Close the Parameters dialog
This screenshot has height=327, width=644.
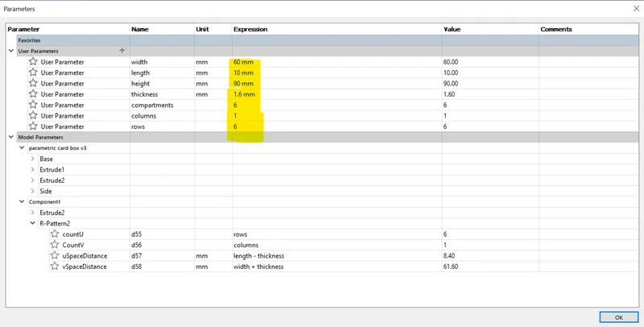636,9
